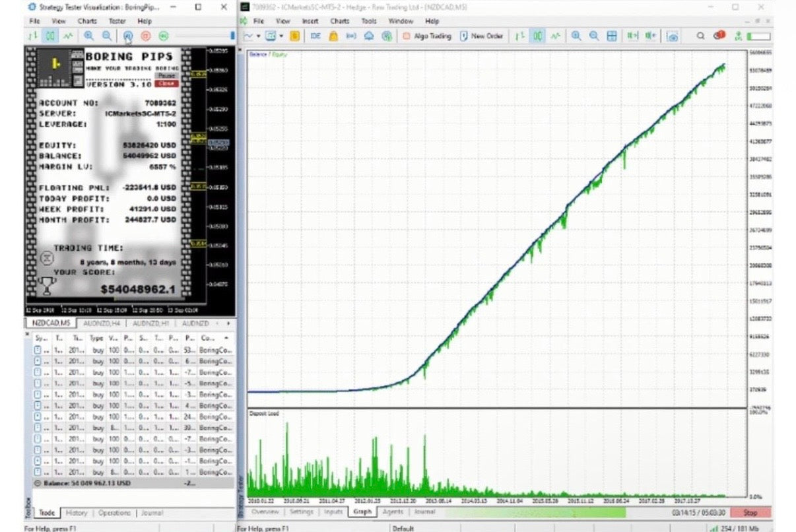Open the alerts bell icon
796x532 pixels.
click(719, 35)
